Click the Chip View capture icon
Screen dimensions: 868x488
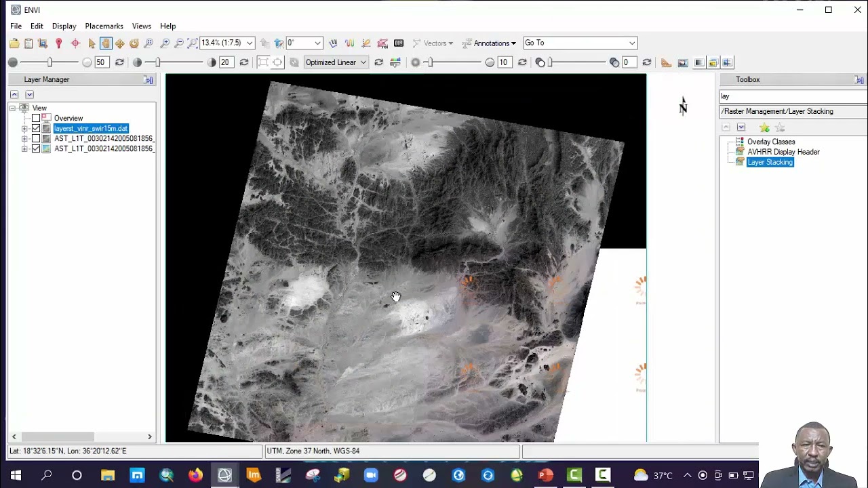(43, 43)
